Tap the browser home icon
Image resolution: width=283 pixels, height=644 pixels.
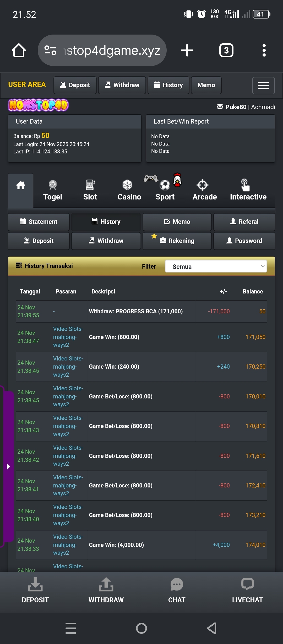[19, 50]
